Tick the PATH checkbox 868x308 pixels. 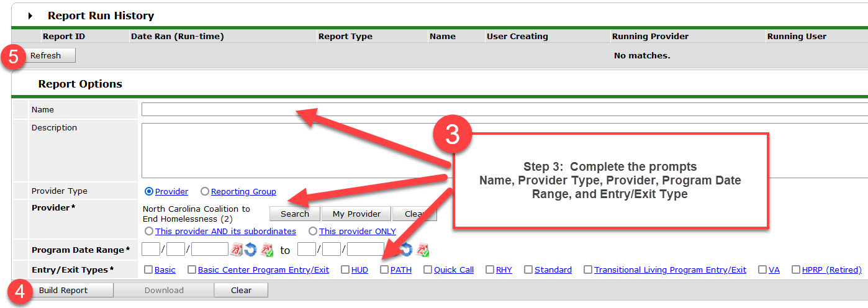coord(384,270)
